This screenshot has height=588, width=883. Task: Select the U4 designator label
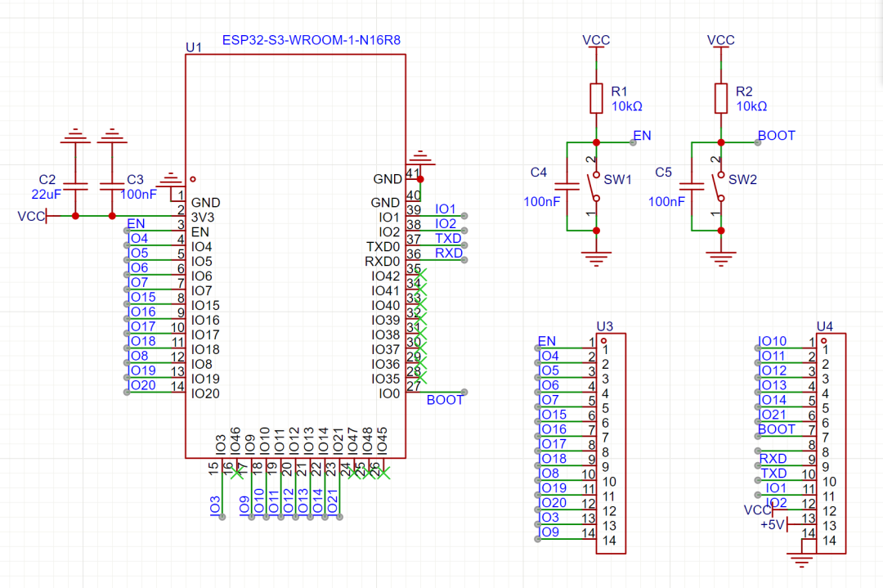825,326
